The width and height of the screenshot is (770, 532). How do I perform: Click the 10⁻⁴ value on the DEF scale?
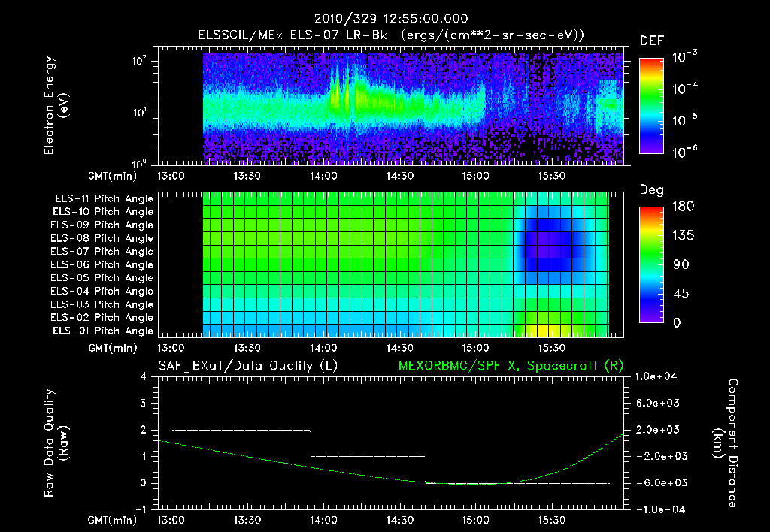coord(684,89)
